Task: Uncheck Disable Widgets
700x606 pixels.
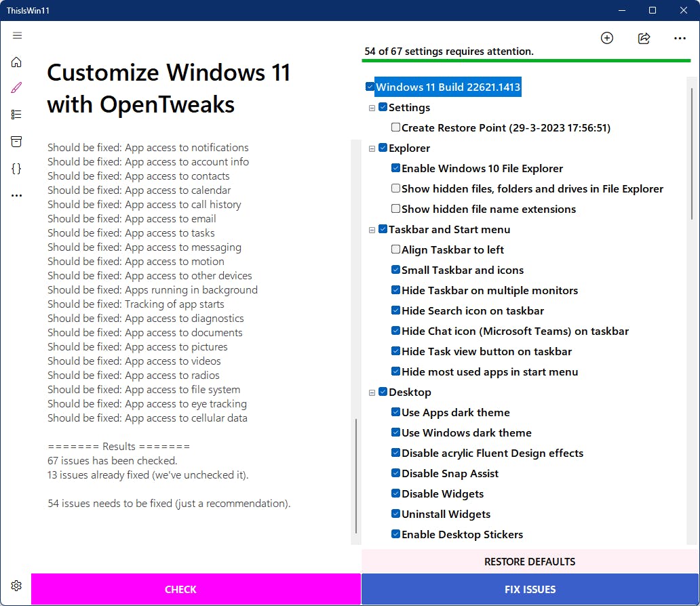Action: click(395, 493)
